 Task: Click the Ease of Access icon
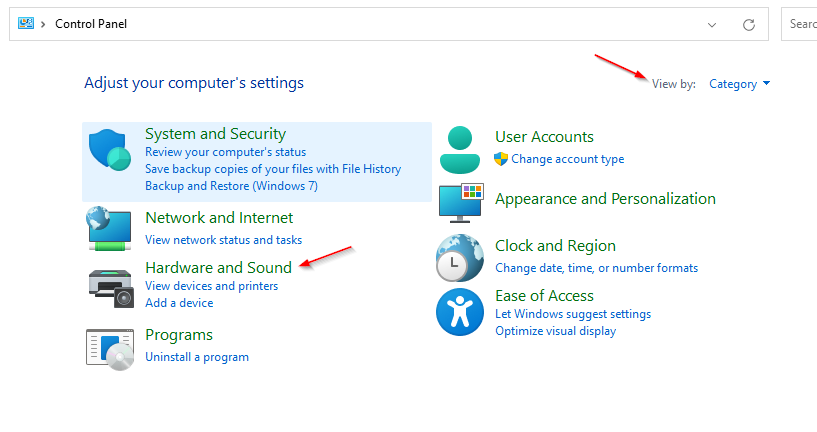click(x=460, y=312)
